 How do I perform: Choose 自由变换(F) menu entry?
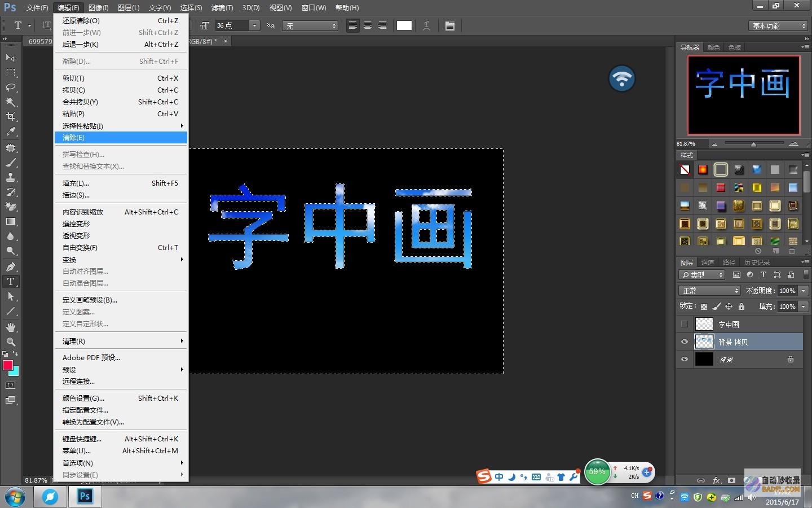121,248
